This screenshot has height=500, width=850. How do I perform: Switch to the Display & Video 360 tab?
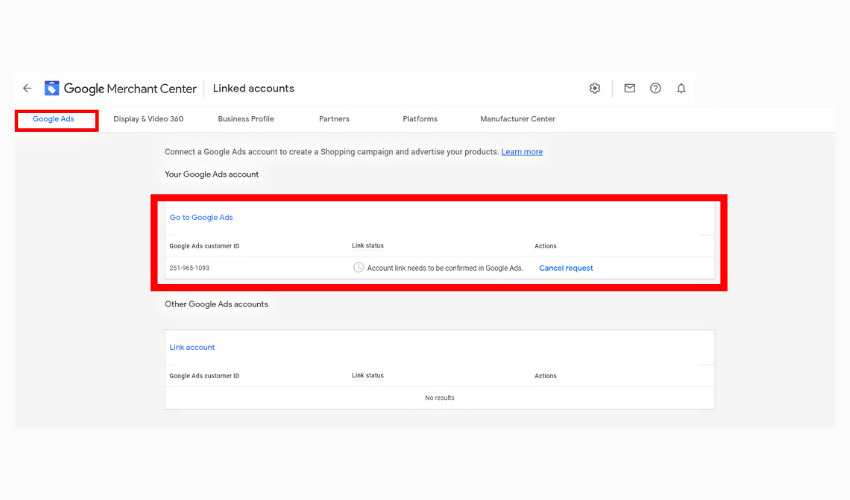148,119
